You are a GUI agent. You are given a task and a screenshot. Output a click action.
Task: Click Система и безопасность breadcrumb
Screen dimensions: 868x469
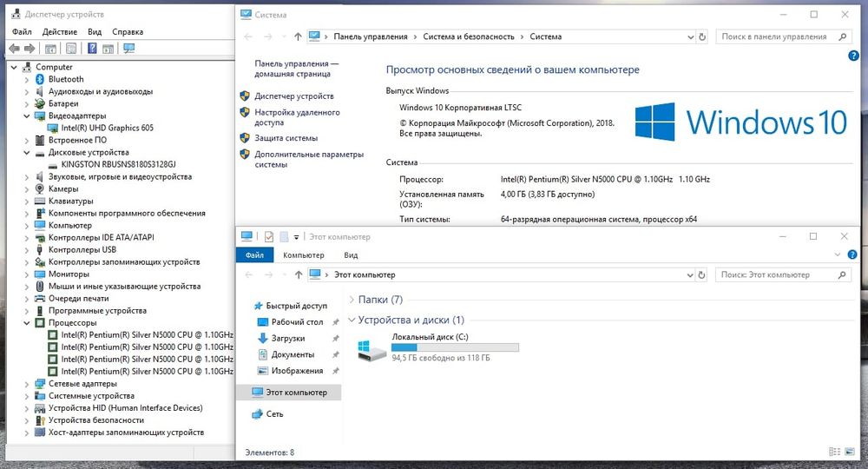pos(469,36)
